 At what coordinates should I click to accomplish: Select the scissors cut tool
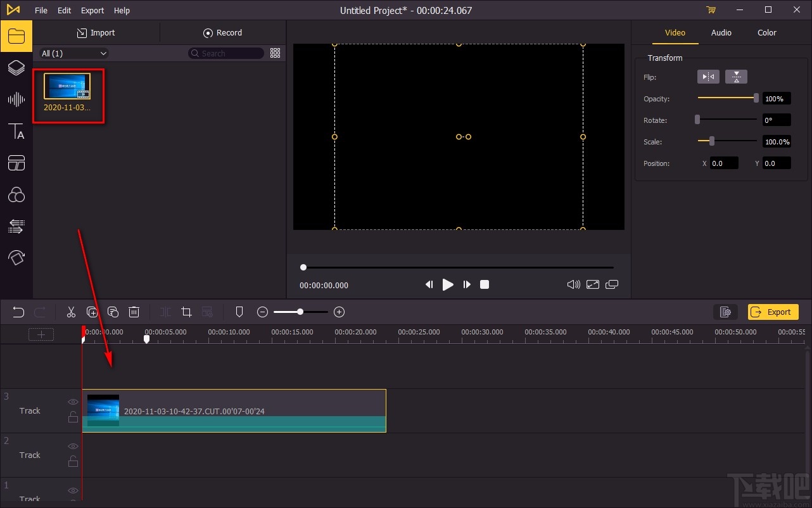pos(71,312)
